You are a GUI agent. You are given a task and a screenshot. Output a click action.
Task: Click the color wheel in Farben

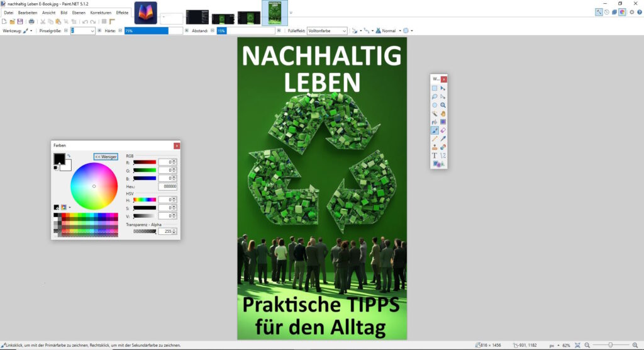click(x=94, y=186)
